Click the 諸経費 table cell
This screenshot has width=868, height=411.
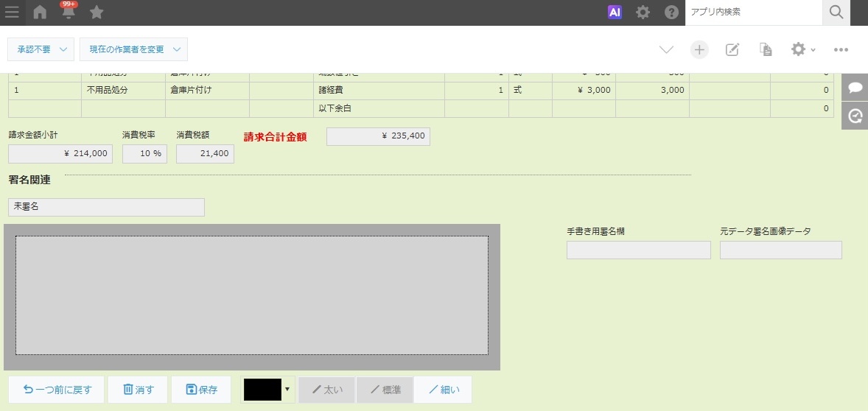(379, 90)
